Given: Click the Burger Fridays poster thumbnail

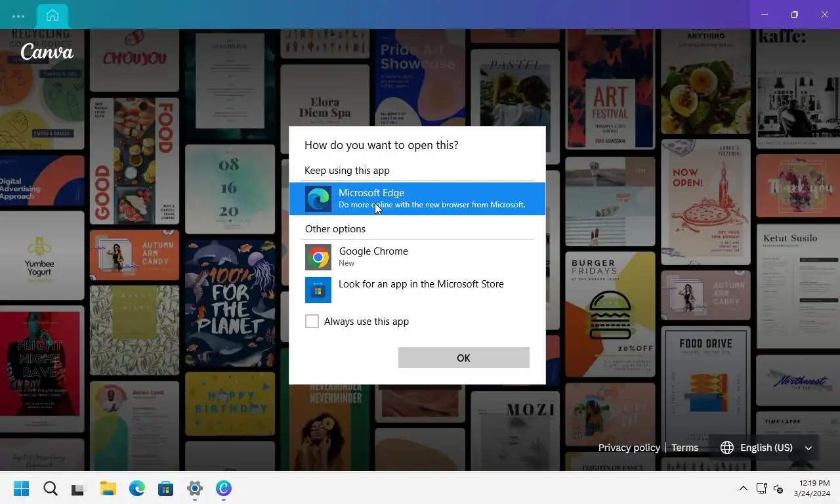Looking at the screenshot, I should 610,314.
